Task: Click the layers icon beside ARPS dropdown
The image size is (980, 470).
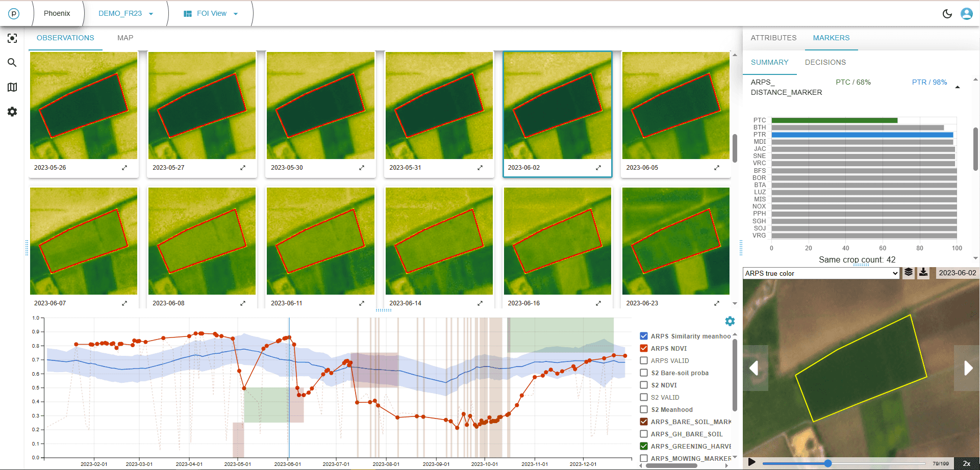Action: tap(909, 273)
